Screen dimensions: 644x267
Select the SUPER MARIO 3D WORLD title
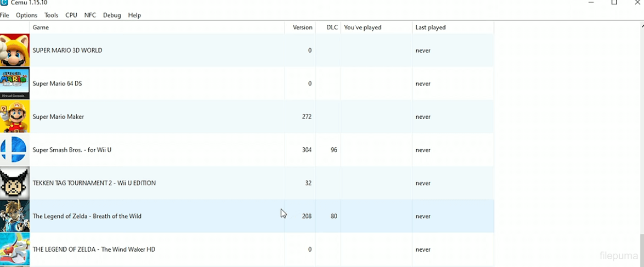[68, 51]
